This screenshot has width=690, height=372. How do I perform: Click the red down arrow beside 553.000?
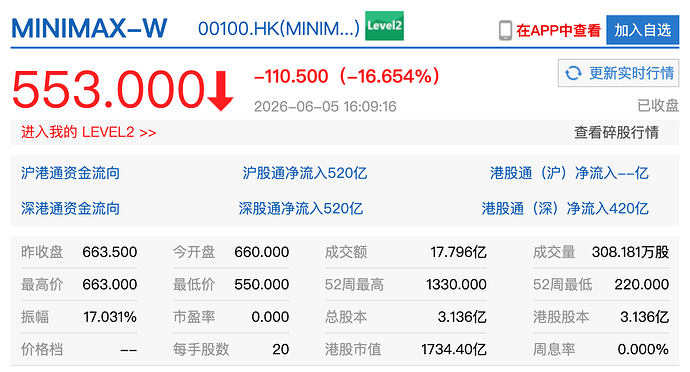pyautogui.click(x=220, y=92)
